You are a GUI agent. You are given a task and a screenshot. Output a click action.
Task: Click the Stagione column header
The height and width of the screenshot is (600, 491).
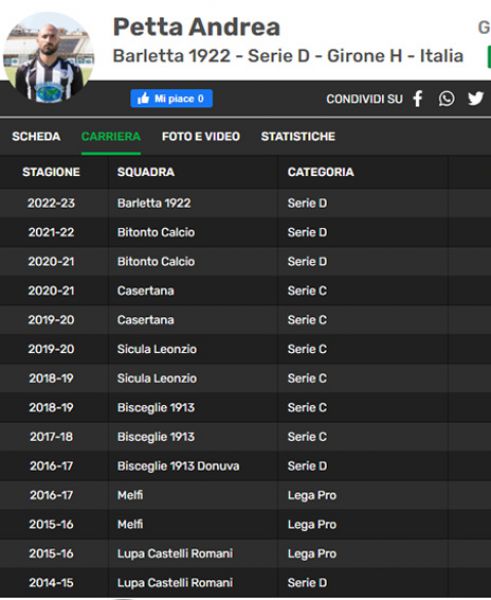tap(51, 172)
